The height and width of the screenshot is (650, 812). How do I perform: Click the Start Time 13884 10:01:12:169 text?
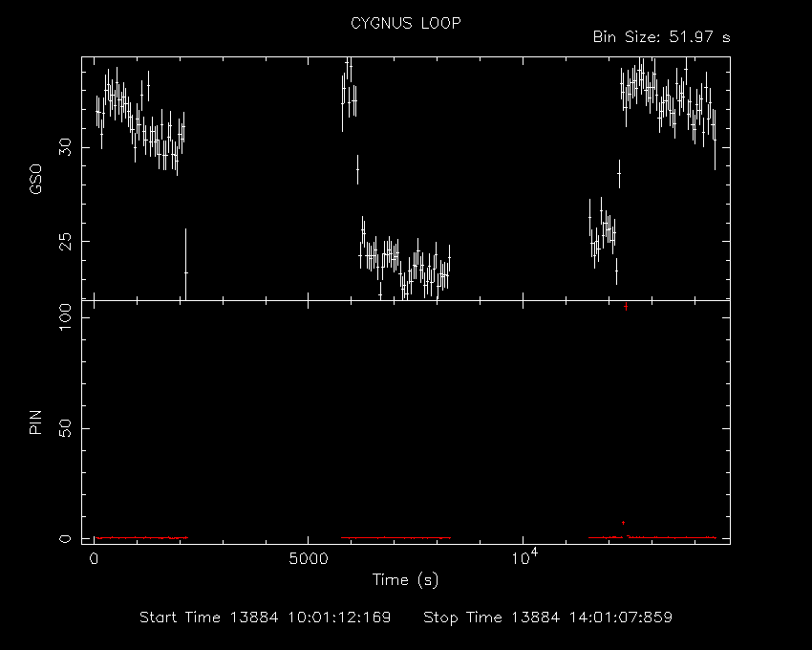(266, 617)
